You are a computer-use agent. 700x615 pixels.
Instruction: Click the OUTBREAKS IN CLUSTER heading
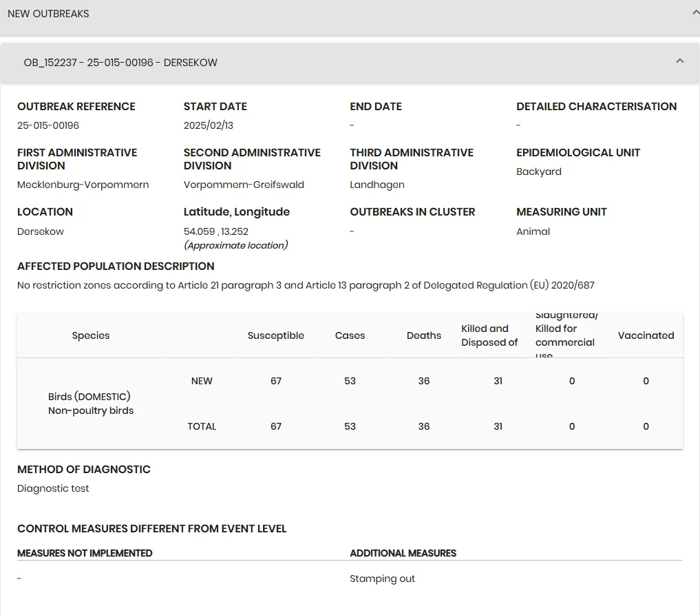412,211
